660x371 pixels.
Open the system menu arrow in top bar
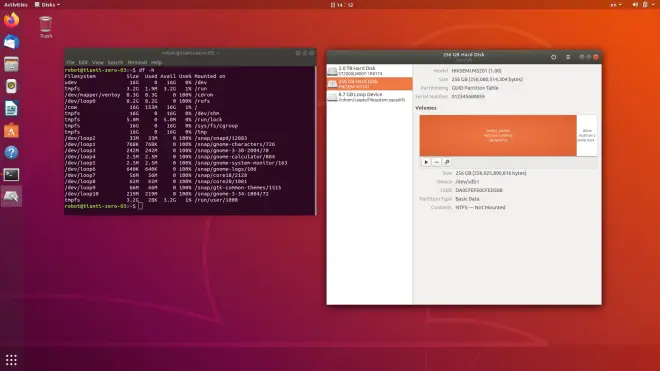(653, 5)
